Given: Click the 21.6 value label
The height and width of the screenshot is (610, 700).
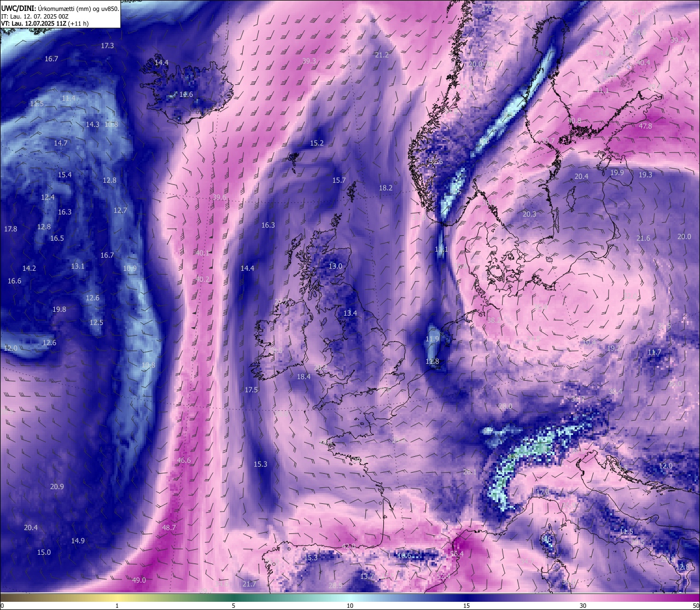Looking at the screenshot, I should [643, 239].
